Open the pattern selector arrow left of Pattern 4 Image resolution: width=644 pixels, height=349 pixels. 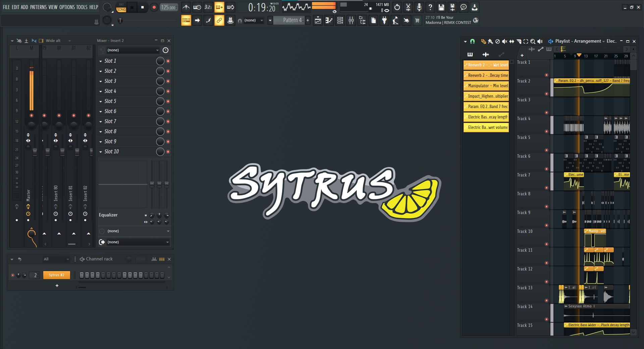click(x=270, y=20)
